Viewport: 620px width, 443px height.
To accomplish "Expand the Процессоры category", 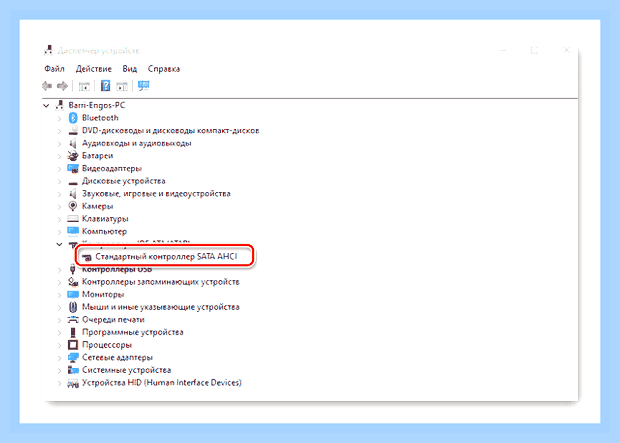I will click(x=59, y=345).
